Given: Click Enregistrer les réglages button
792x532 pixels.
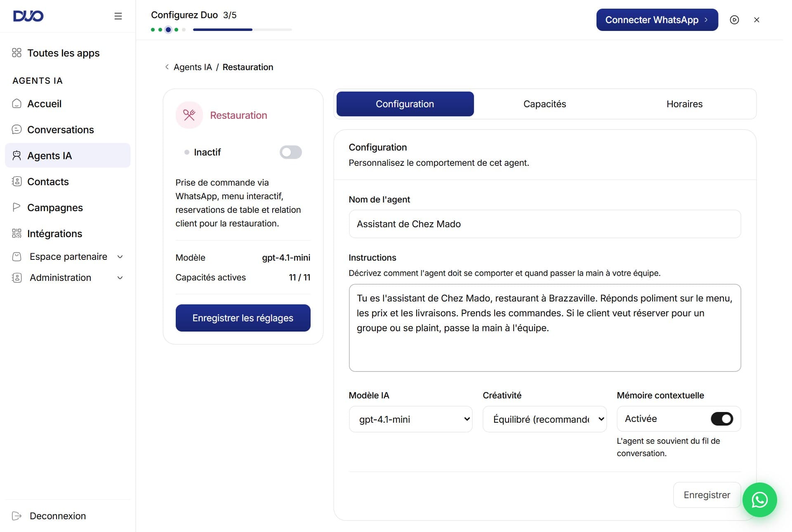Looking at the screenshot, I should (x=243, y=318).
